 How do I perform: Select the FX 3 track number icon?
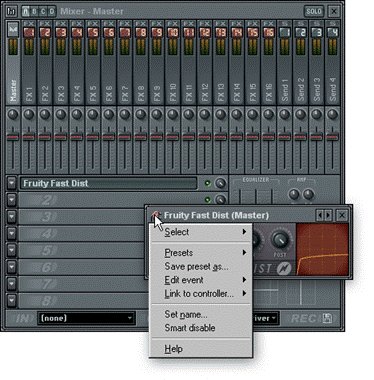tap(61, 32)
